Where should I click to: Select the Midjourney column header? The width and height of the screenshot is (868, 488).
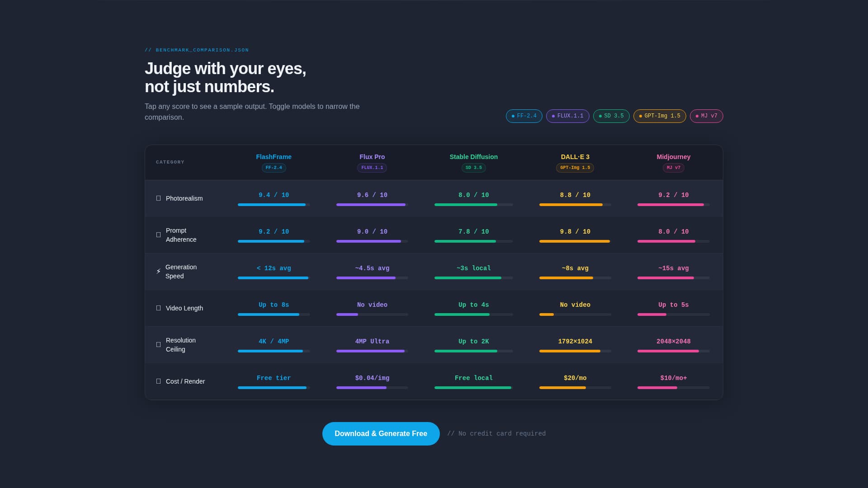point(674,157)
